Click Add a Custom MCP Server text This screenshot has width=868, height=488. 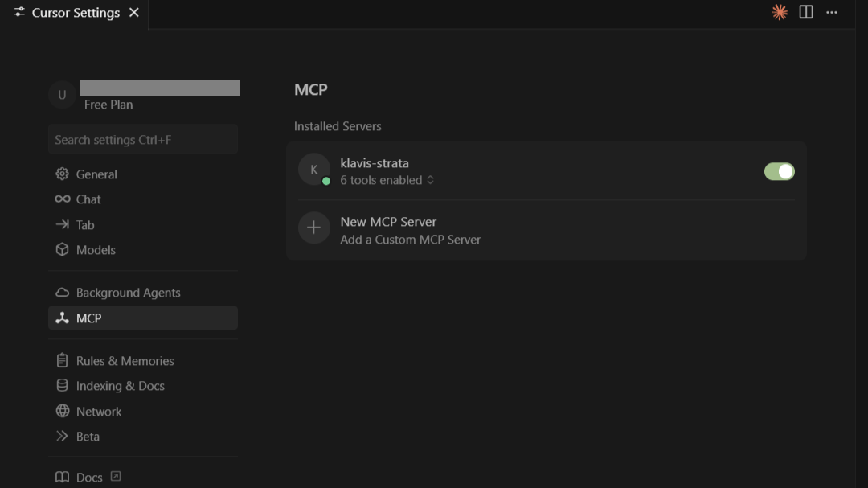(x=410, y=240)
